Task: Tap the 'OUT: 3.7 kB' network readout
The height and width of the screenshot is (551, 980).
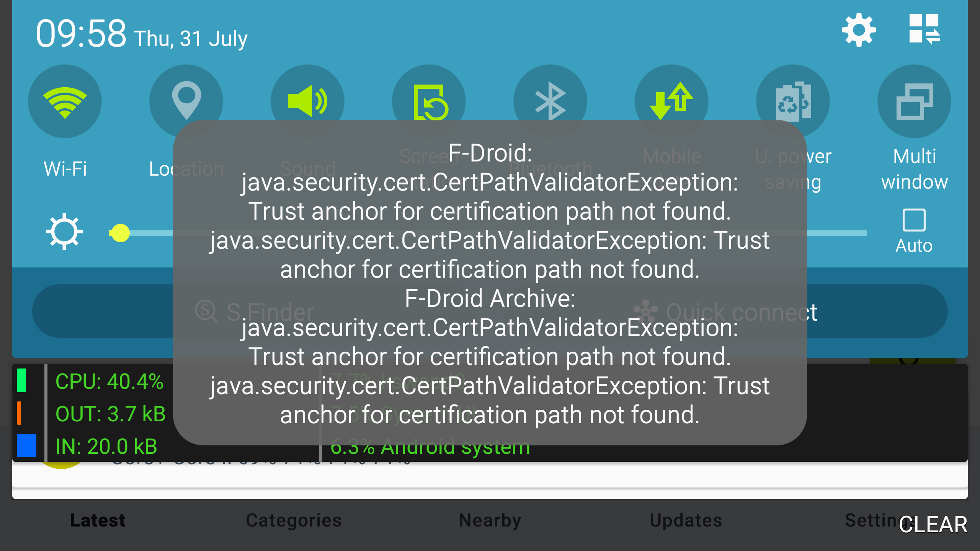Action: (x=110, y=414)
